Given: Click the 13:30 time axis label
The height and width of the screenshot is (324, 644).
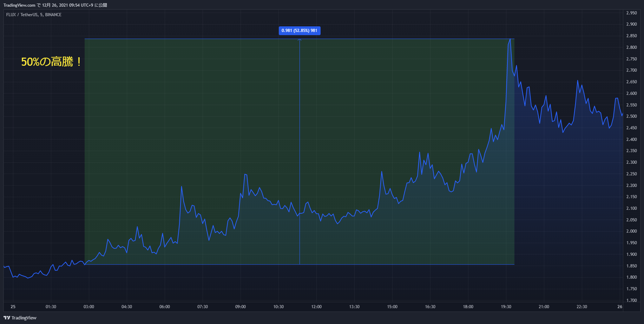Looking at the screenshot, I should [354, 307].
